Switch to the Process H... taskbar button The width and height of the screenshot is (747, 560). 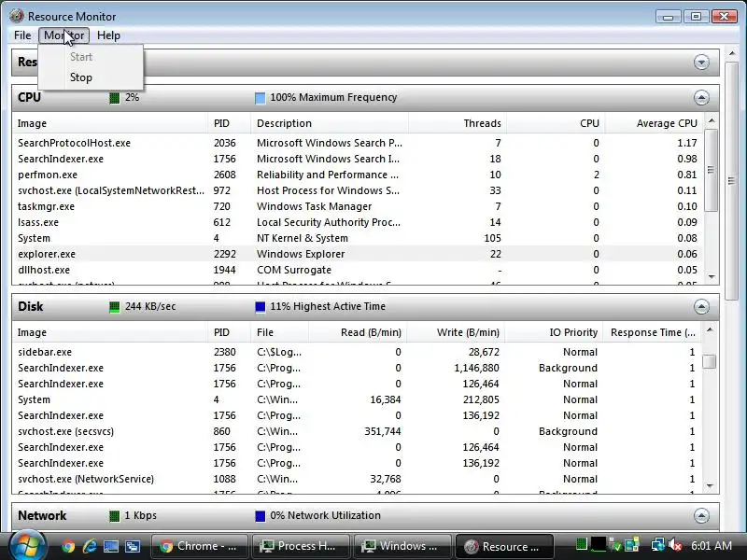tap(301, 546)
